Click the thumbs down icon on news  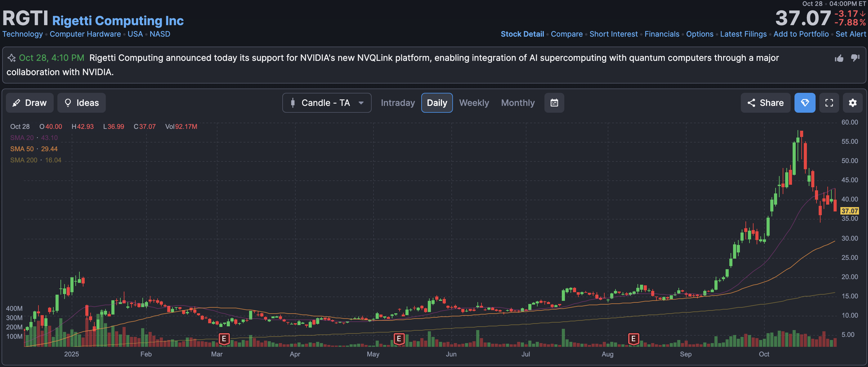pos(855,58)
